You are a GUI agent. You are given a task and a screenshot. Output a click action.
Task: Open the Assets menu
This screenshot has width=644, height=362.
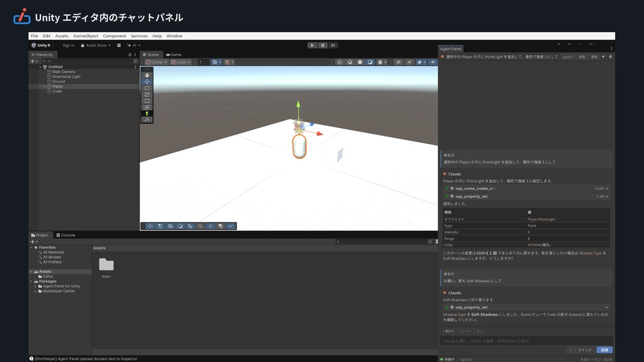[x=62, y=36]
